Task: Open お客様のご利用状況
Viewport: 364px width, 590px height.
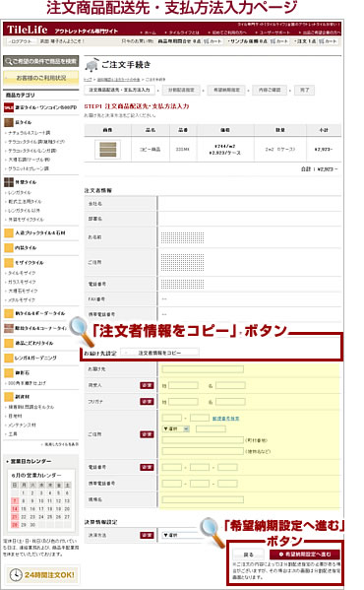Action: (x=41, y=78)
